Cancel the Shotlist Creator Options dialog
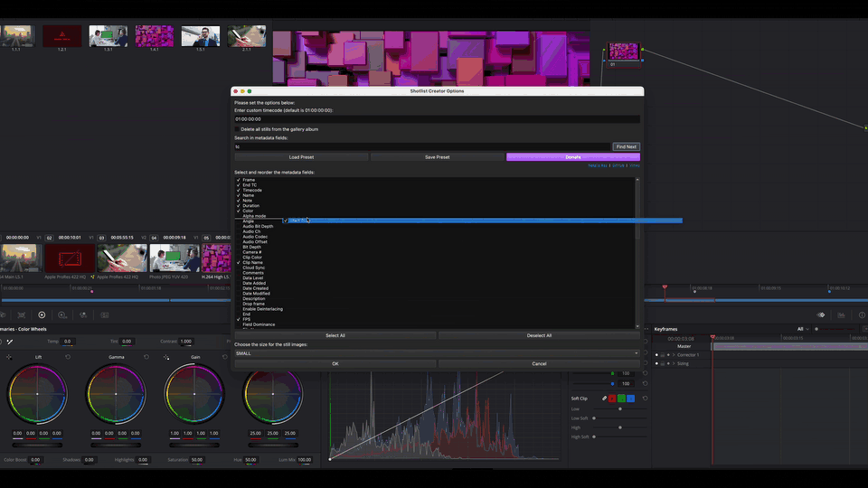This screenshot has height=488, width=868. [539, 363]
